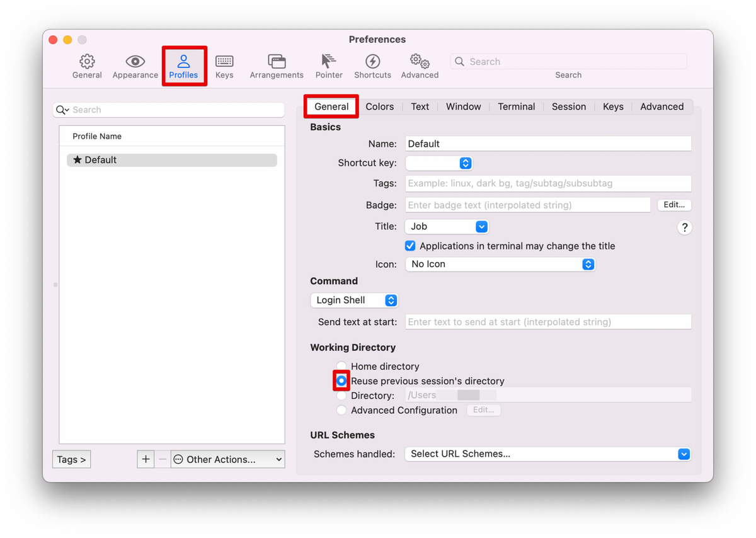Click the Tags > button
The image size is (756, 538).
click(x=71, y=459)
